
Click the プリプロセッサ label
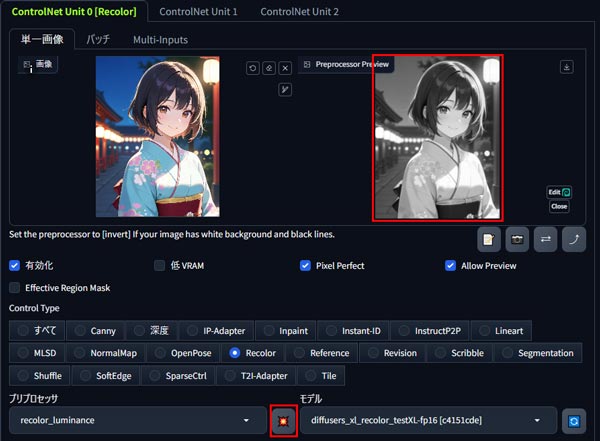(33, 399)
